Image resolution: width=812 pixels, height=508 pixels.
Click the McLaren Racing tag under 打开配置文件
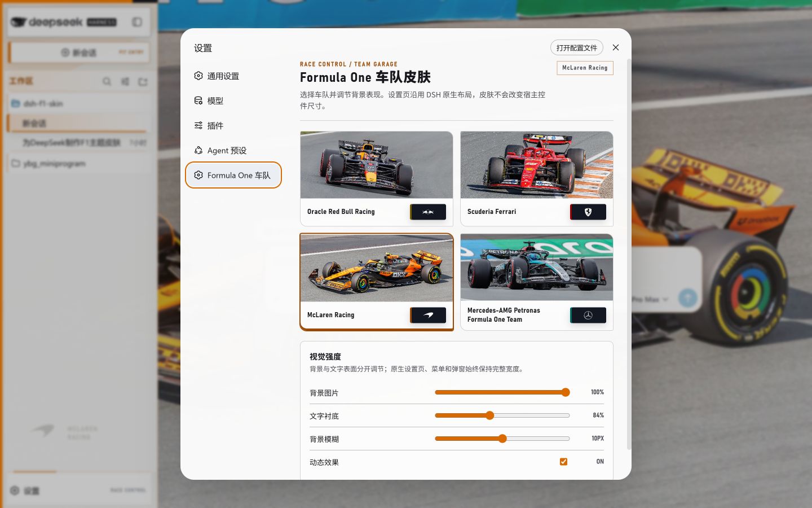pyautogui.click(x=585, y=68)
